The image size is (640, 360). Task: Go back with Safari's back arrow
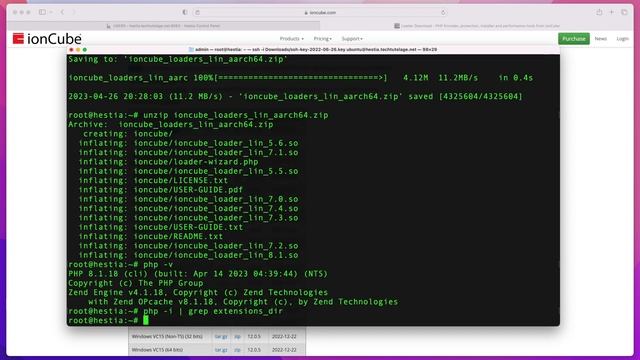point(62,12)
